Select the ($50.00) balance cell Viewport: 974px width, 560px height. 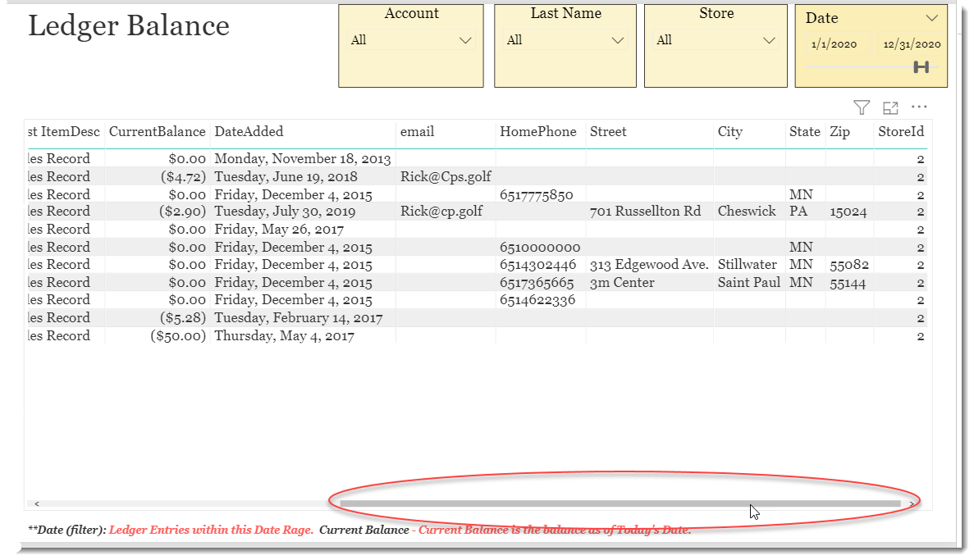click(x=178, y=336)
